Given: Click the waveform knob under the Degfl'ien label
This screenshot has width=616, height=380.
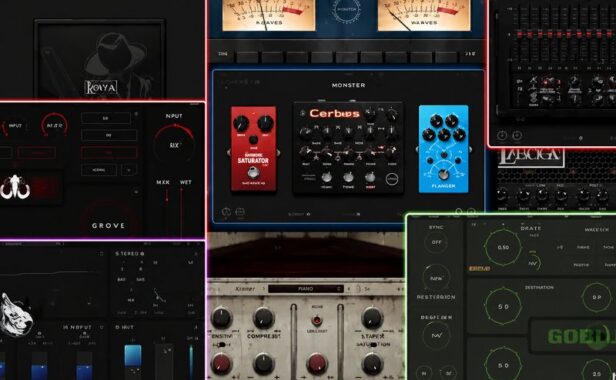Looking at the screenshot, I should tap(437, 336).
